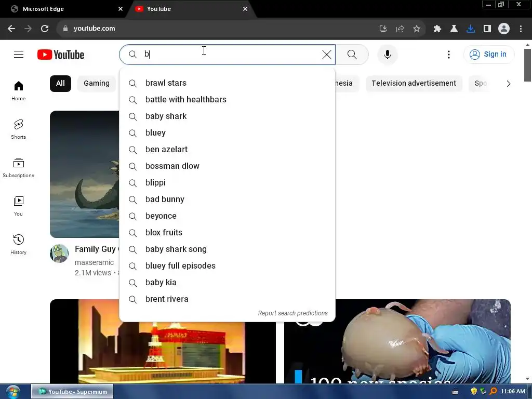Choose the 'bad bunny' suggestion
532x399 pixels.
click(228, 199)
